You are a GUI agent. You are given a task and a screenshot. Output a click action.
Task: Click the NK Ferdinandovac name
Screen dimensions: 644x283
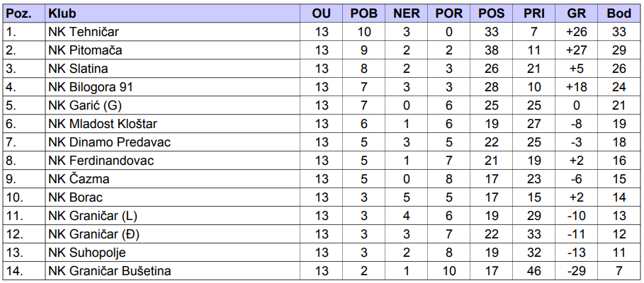click(101, 161)
